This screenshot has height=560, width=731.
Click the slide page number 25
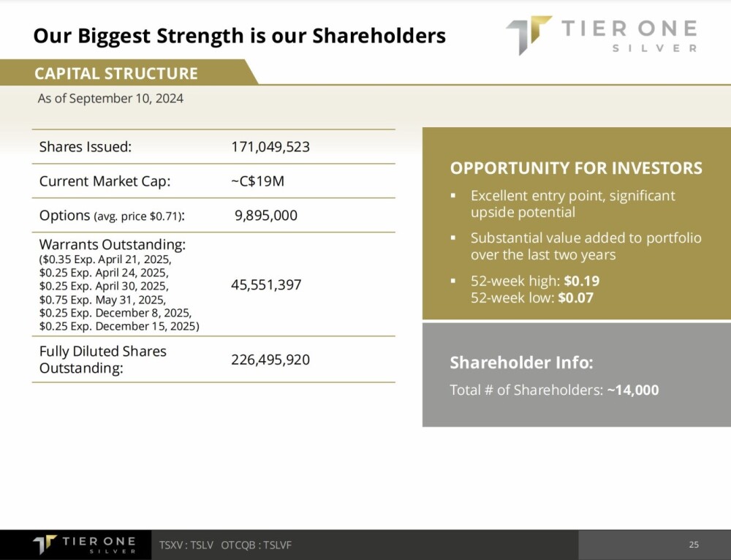[694, 545]
